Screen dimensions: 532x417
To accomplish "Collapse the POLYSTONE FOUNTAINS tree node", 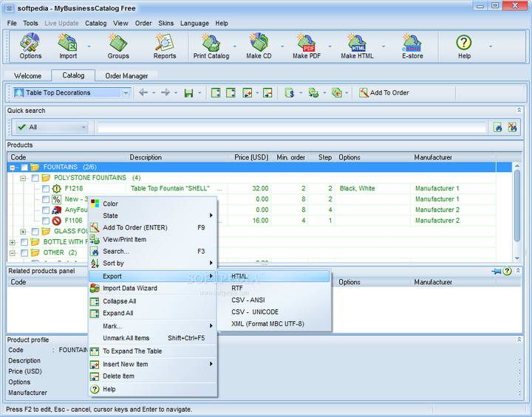I will [23, 178].
